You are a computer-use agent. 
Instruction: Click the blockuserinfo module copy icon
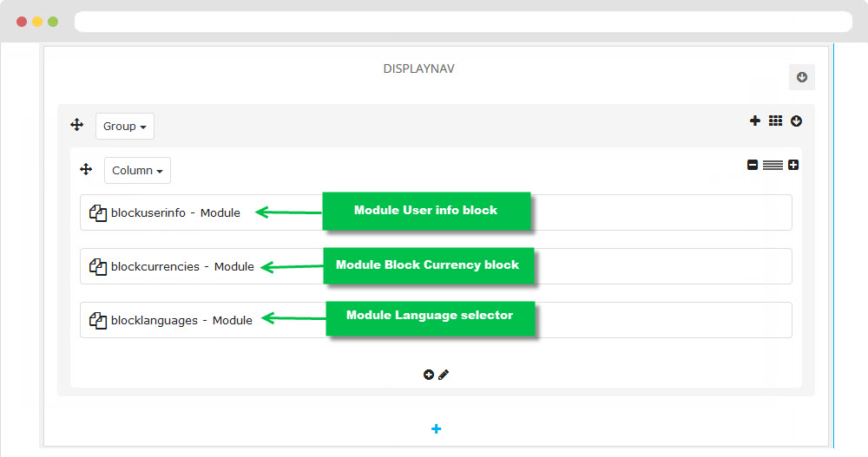click(x=98, y=213)
